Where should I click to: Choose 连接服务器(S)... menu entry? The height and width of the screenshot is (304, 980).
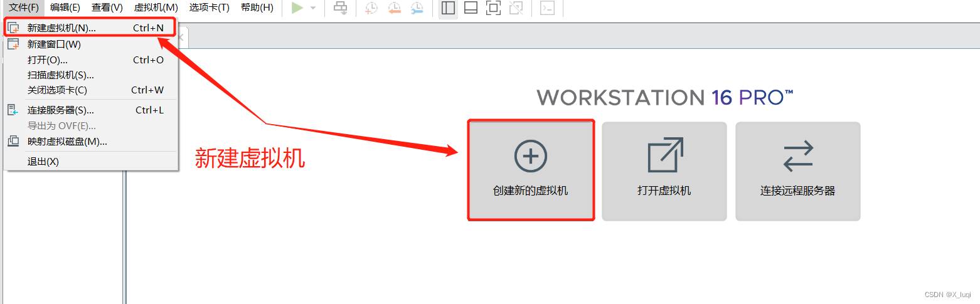coord(91,110)
